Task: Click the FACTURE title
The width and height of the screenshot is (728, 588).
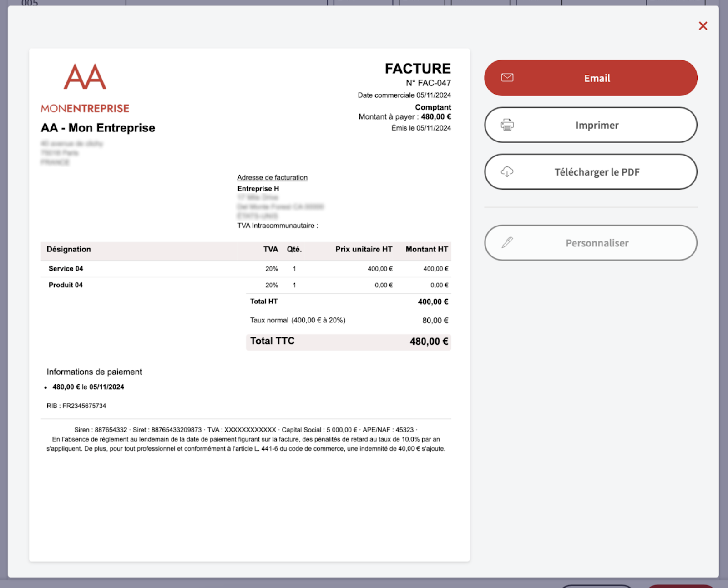Action: pos(418,68)
